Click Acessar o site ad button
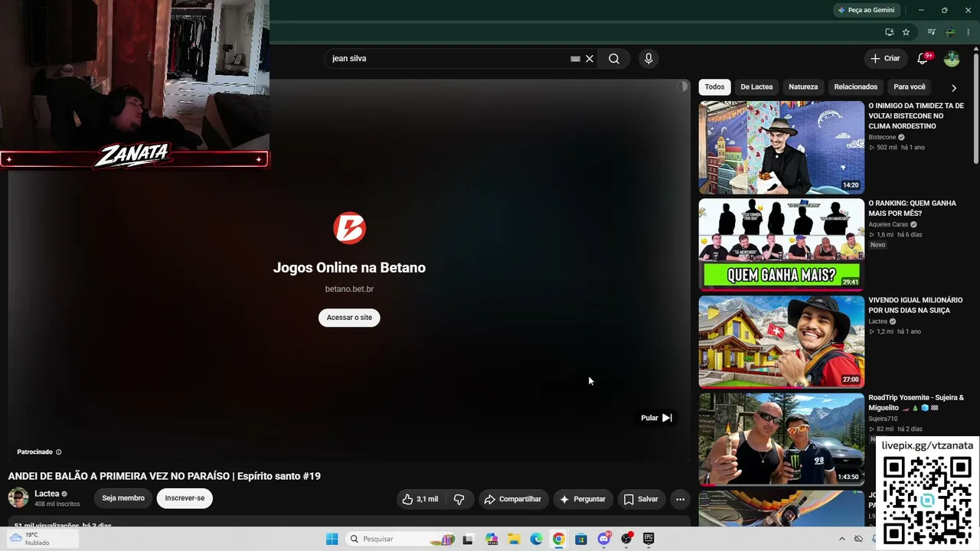The image size is (980, 551). click(349, 318)
